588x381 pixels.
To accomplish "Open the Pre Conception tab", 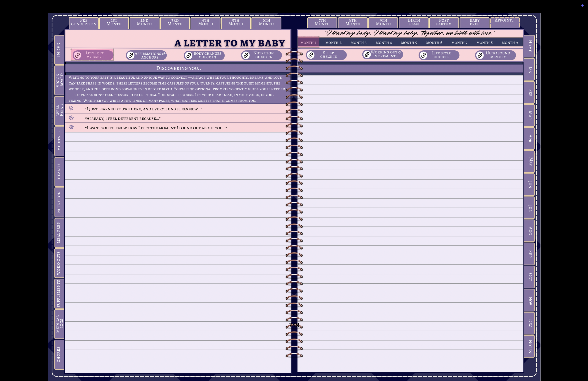I will coord(84,23).
